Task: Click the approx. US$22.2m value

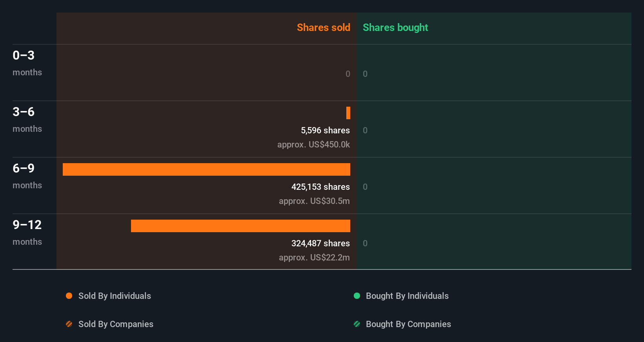Action: pos(314,257)
